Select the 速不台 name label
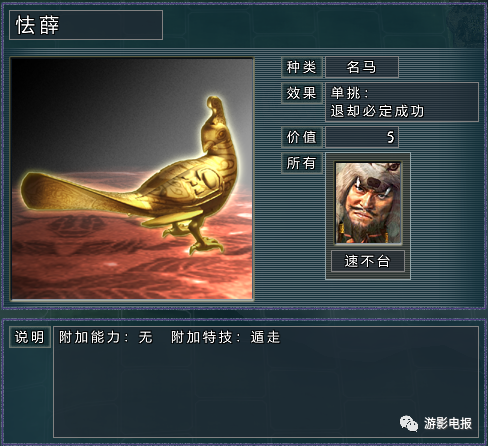The height and width of the screenshot is (446, 488). tap(368, 261)
